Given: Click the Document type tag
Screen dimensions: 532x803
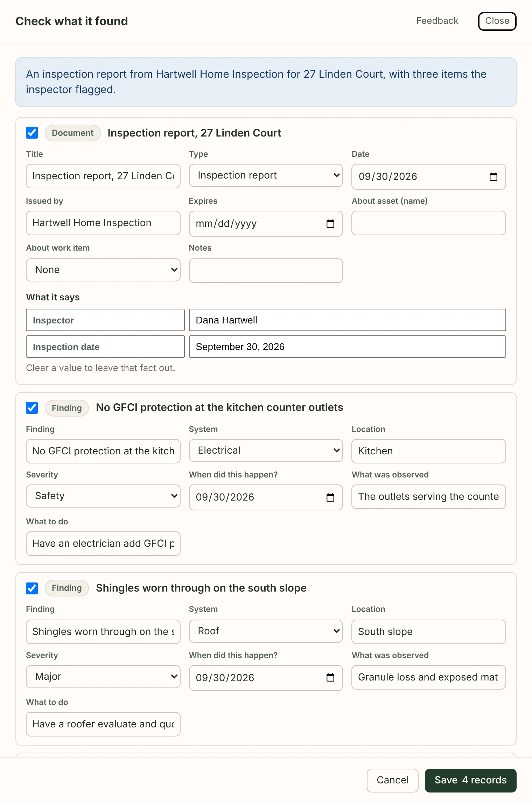Looking at the screenshot, I should (73, 133).
